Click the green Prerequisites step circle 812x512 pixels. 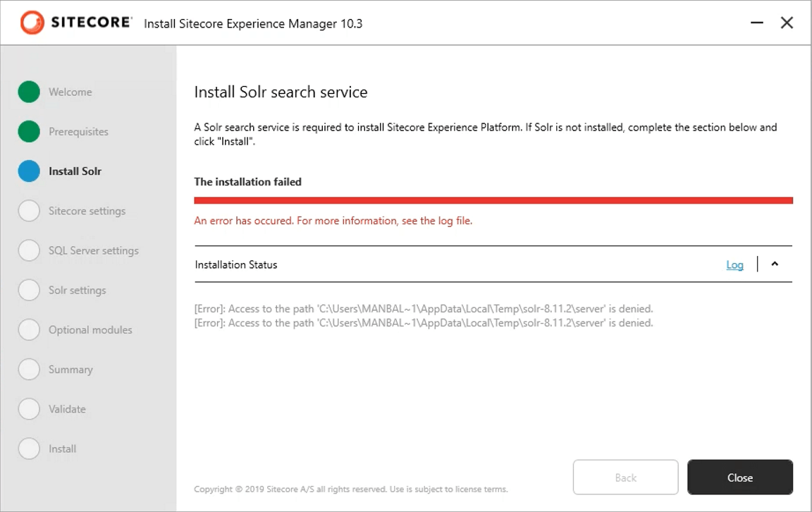29,131
